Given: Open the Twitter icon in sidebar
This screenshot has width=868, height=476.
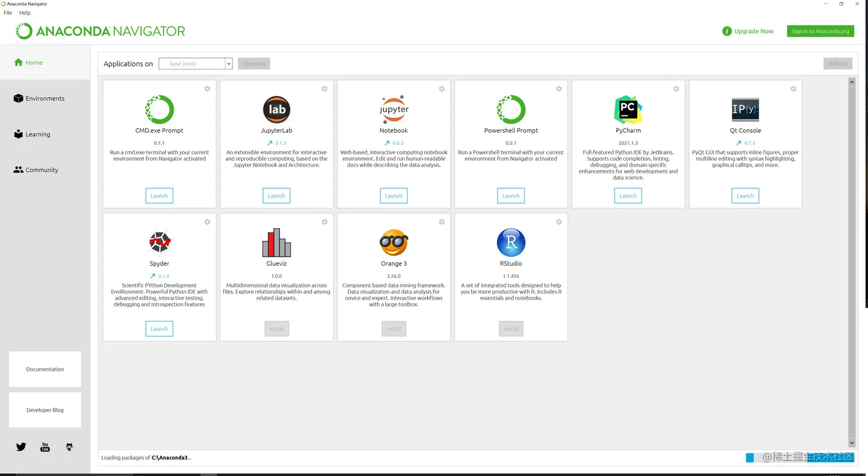Looking at the screenshot, I should (21, 447).
